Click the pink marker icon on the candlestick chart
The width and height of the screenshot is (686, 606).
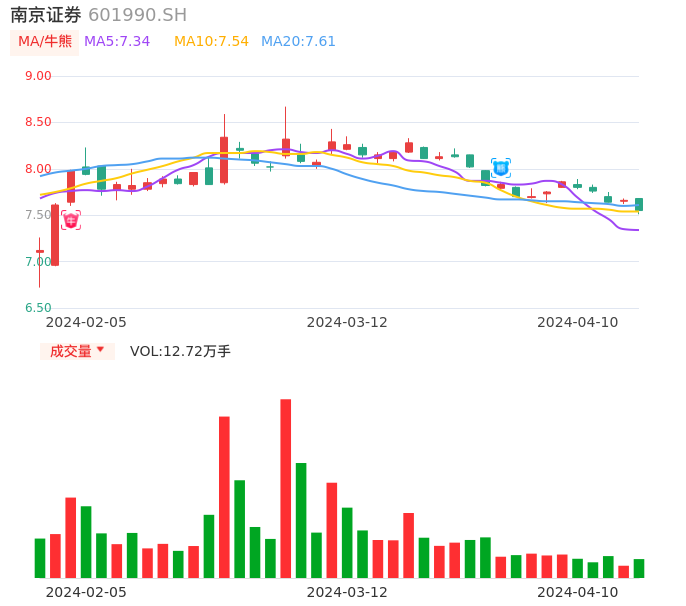71,220
